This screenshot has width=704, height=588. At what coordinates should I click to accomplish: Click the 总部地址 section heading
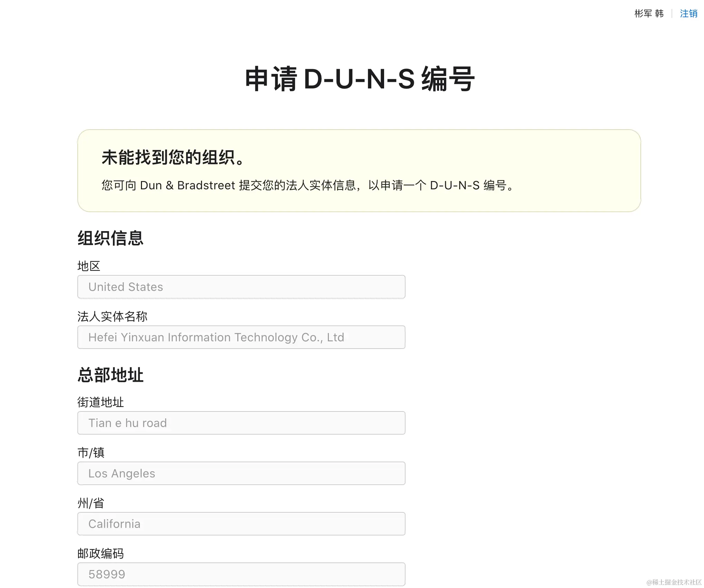111,375
